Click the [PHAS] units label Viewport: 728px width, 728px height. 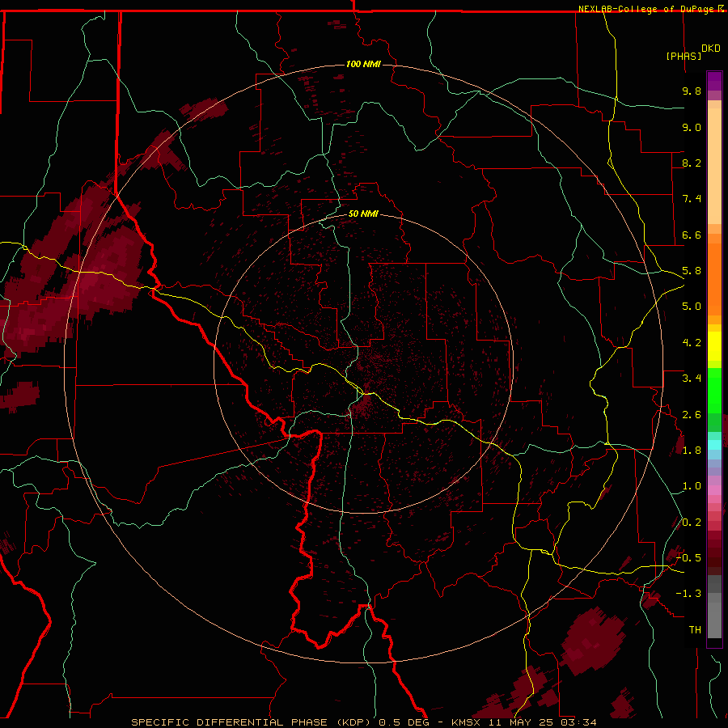point(684,56)
